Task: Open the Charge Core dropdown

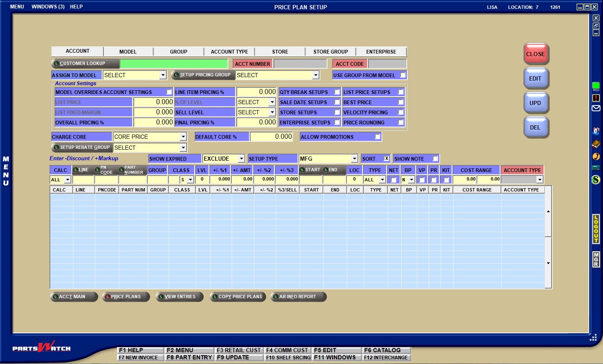Action: pos(183,137)
